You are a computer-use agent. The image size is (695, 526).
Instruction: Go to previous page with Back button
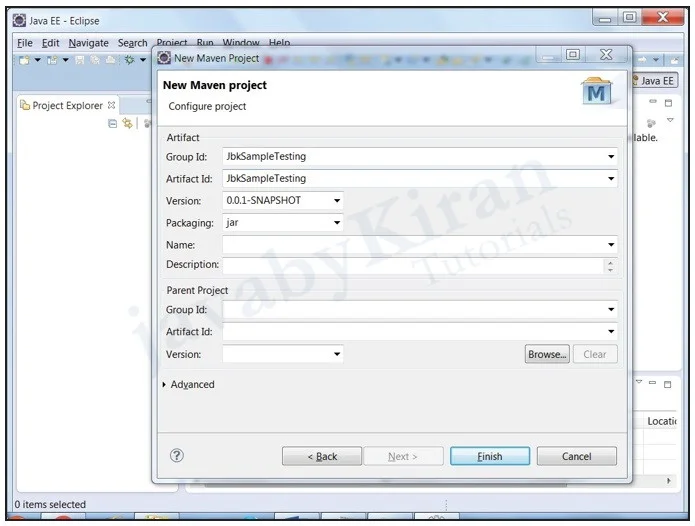pos(322,456)
